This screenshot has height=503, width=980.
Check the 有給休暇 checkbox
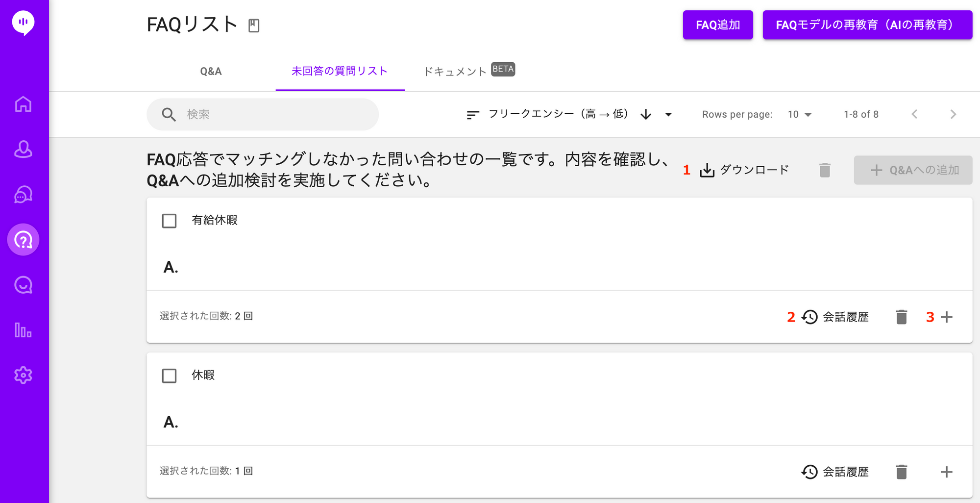click(x=169, y=221)
